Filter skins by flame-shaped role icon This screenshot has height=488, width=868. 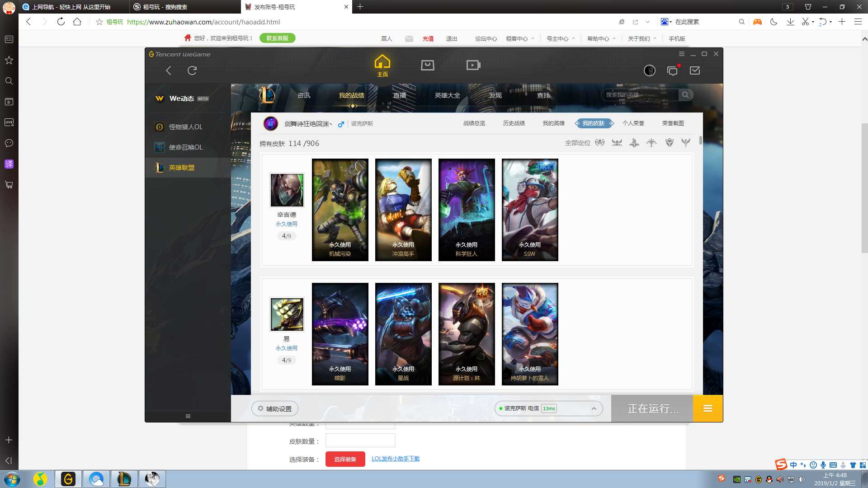coord(634,143)
